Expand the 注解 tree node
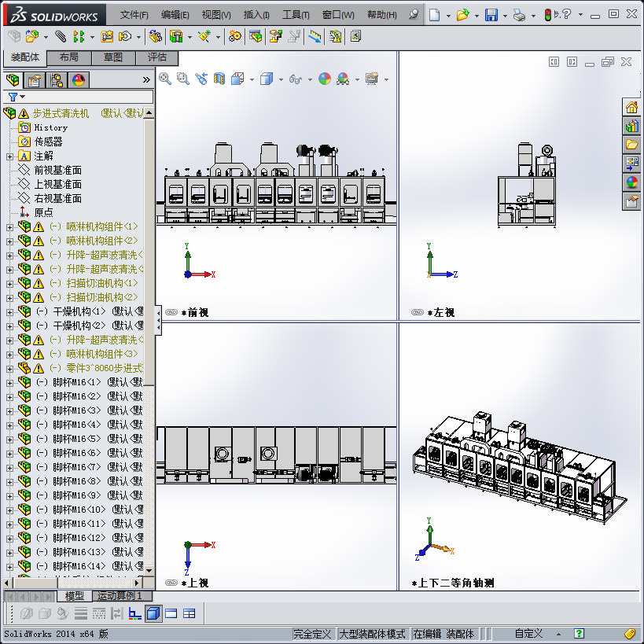Image resolution: width=644 pixels, height=644 pixels. point(10,156)
